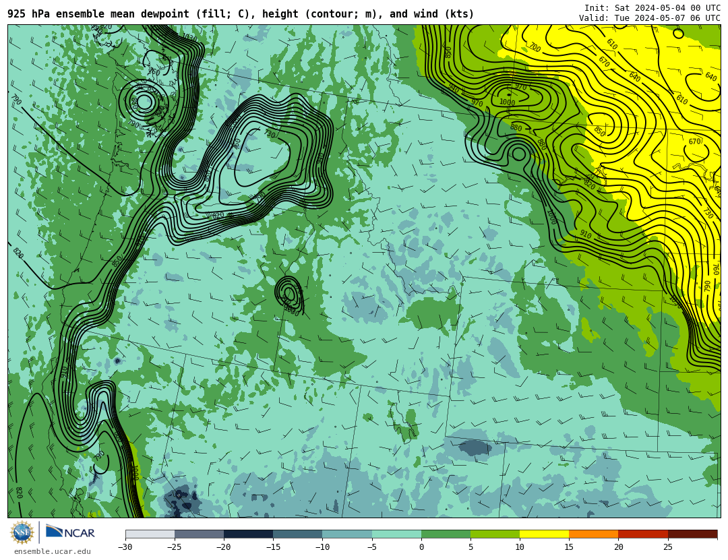Pick the orange 15 to 20 colorbar segment
This screenshot has width=728, height=560.
click(594, 534)
